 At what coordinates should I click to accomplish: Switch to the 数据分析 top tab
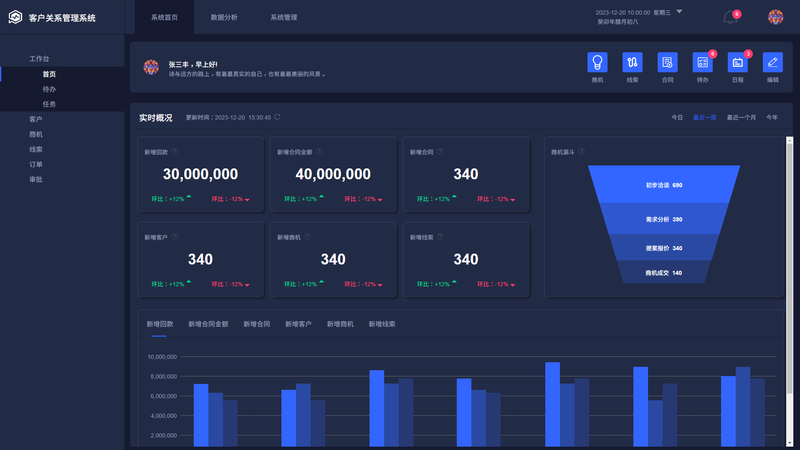[224, 18]
